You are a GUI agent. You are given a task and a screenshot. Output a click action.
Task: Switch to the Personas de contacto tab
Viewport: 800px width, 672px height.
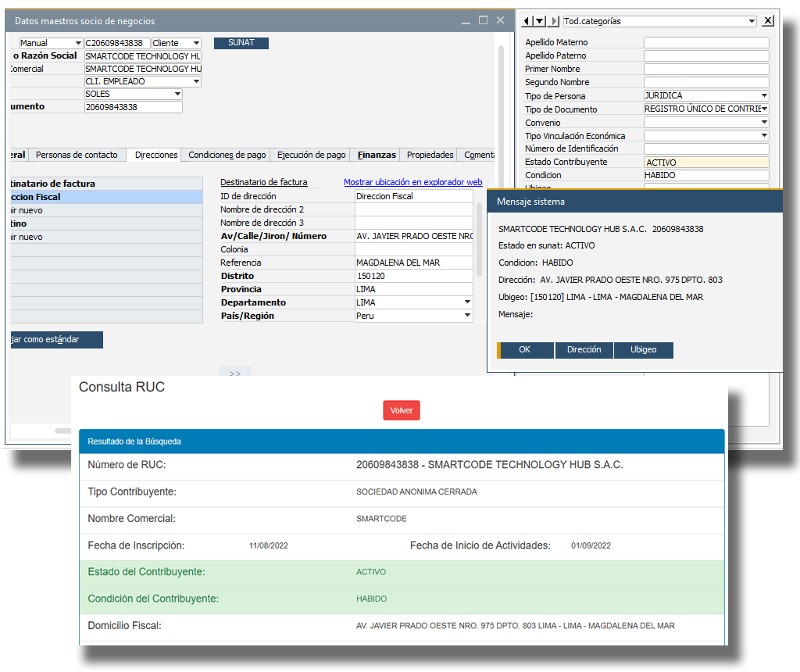point(77,155)
